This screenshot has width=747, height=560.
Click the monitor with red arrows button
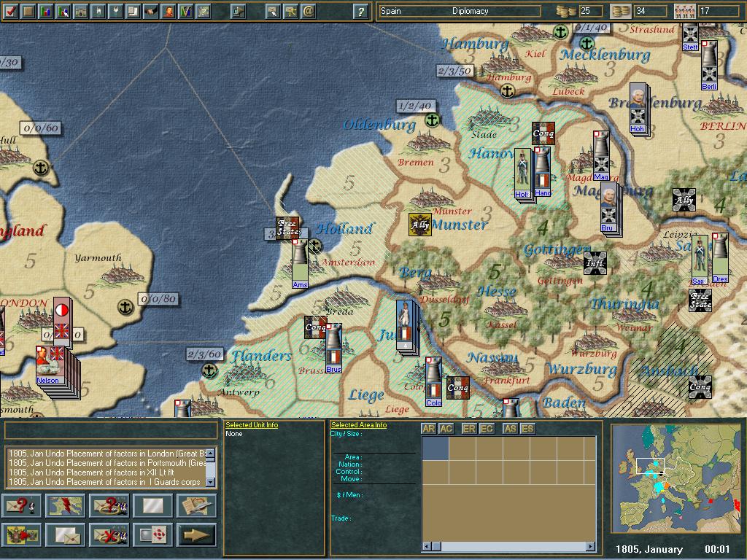[x=152, y=534]
